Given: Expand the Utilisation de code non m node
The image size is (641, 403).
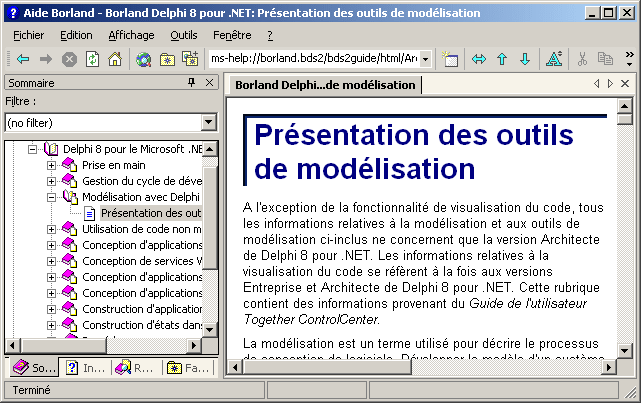Looking at the screenshot, I should tap(51, 229).
